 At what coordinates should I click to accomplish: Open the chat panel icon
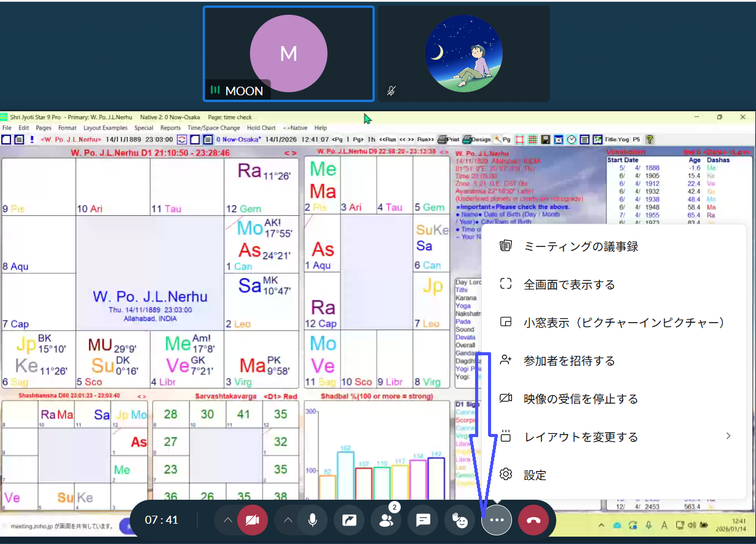click(x=423, y=520)
